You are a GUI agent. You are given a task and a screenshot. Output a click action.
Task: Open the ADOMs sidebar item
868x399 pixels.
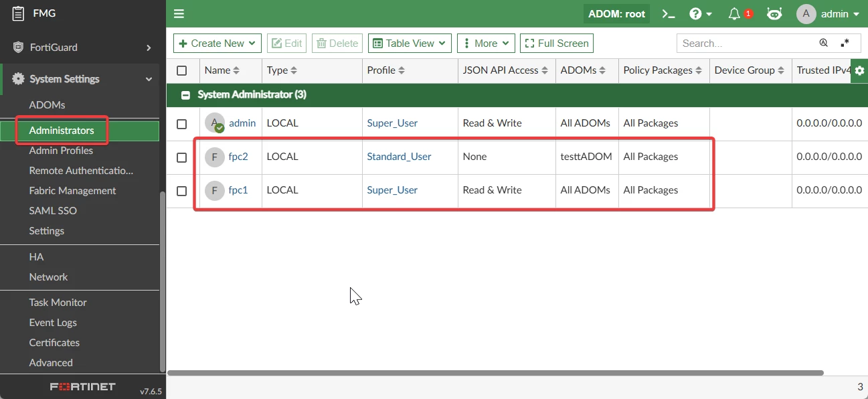47,105
